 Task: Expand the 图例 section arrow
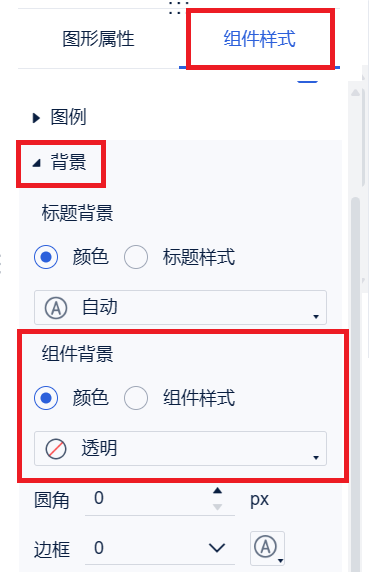36,118
